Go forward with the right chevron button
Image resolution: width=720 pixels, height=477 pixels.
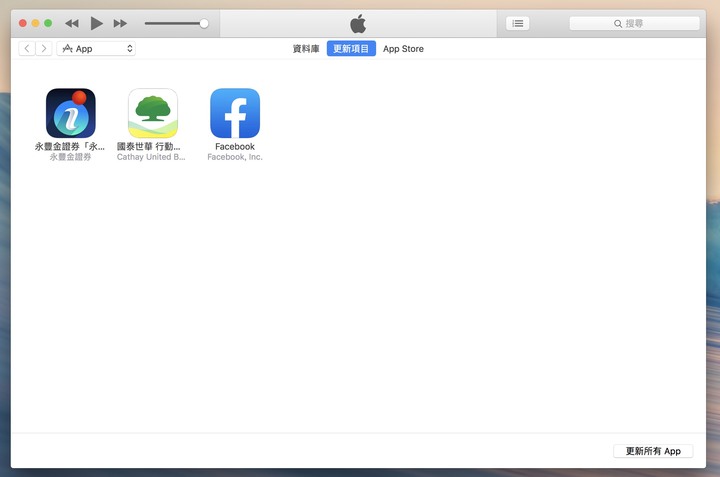[x=44, y=48]
